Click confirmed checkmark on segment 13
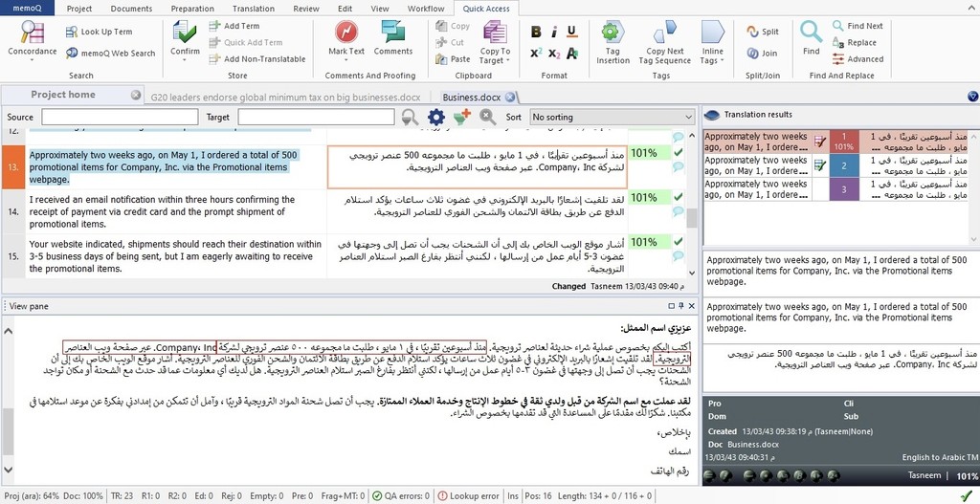 (679, 152)
